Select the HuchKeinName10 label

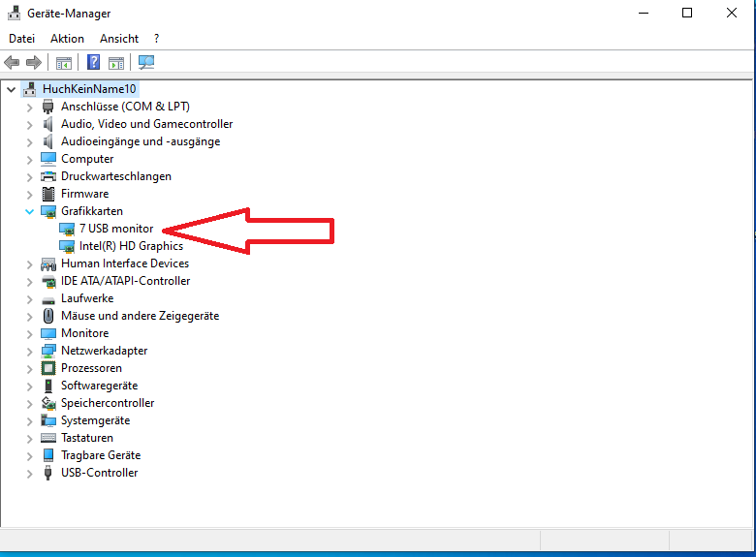coord(89,89)
